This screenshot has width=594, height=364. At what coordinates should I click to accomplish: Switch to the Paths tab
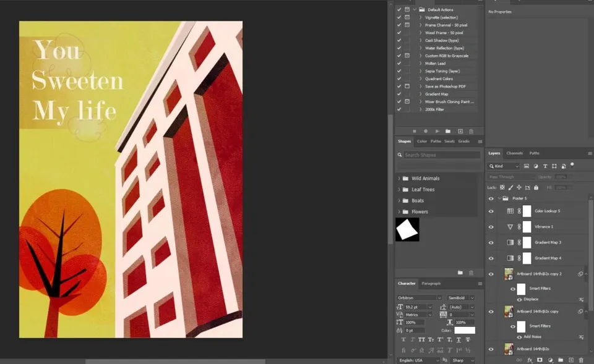534,153
